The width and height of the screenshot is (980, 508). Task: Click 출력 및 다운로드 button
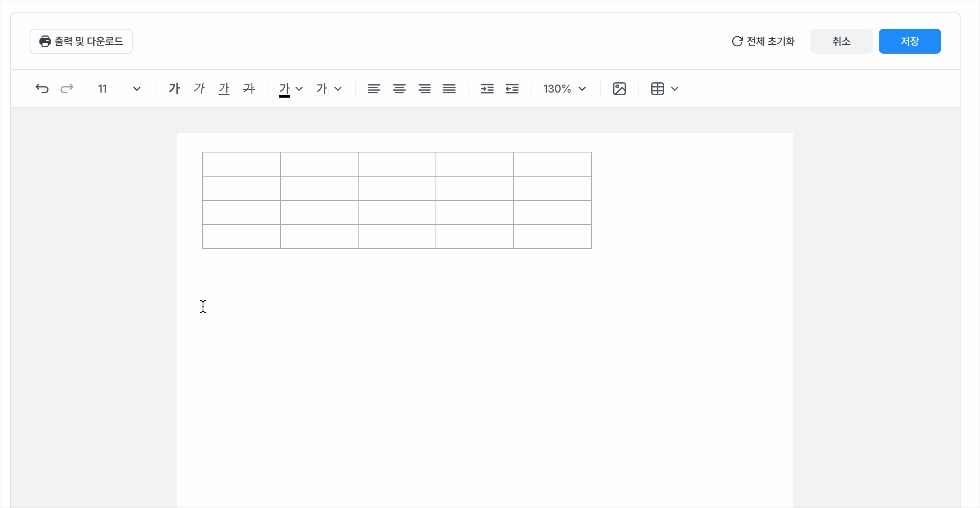[x=81, y=41]
